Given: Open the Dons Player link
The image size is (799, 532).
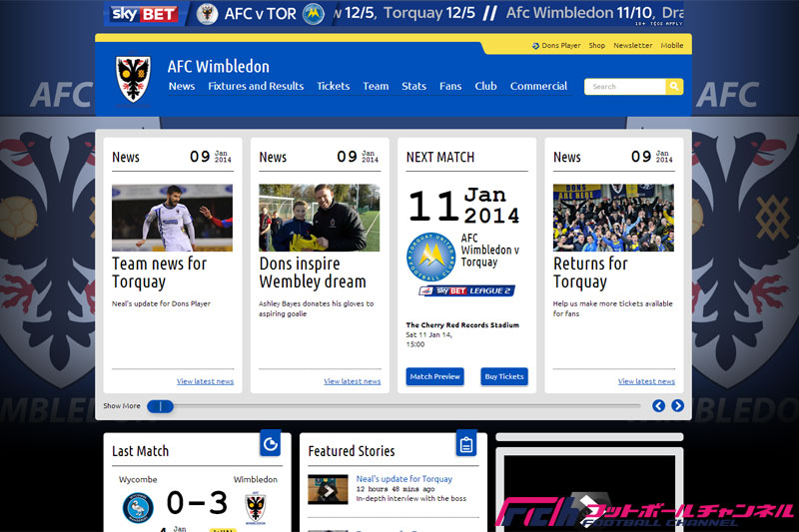Looking at the screenshot, I should click(x=560, y=46).
